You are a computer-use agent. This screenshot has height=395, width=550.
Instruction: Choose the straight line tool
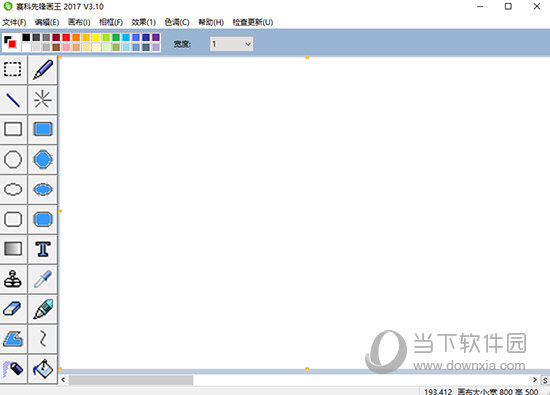pos(13,100)
